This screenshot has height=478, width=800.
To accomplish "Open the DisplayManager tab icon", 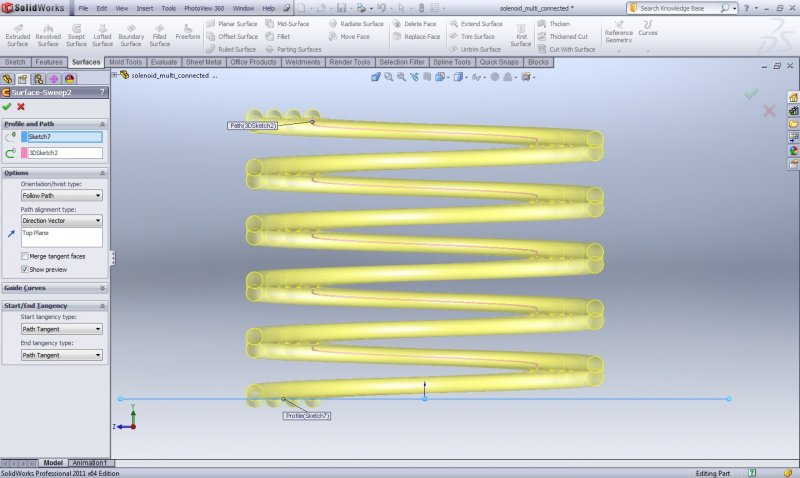I will tap(69, 79).
